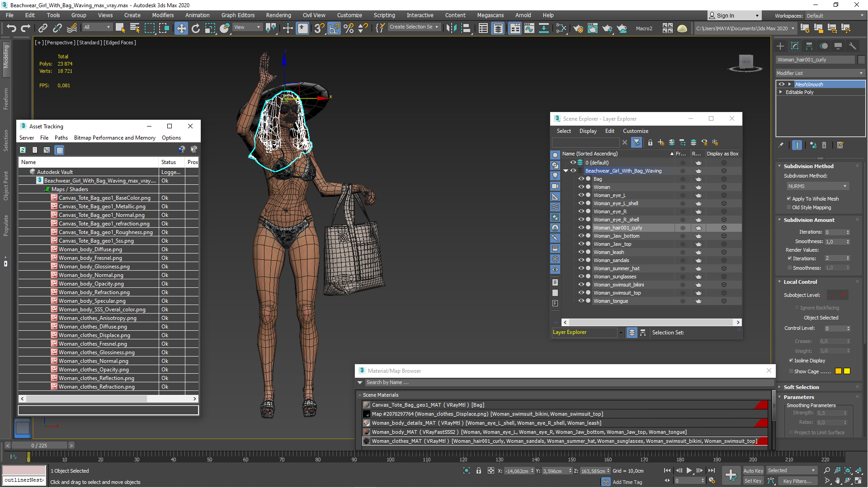868x488 pixels.
Task: Toggle Selection Lock icon in status bar
Action: coord(479,470)
